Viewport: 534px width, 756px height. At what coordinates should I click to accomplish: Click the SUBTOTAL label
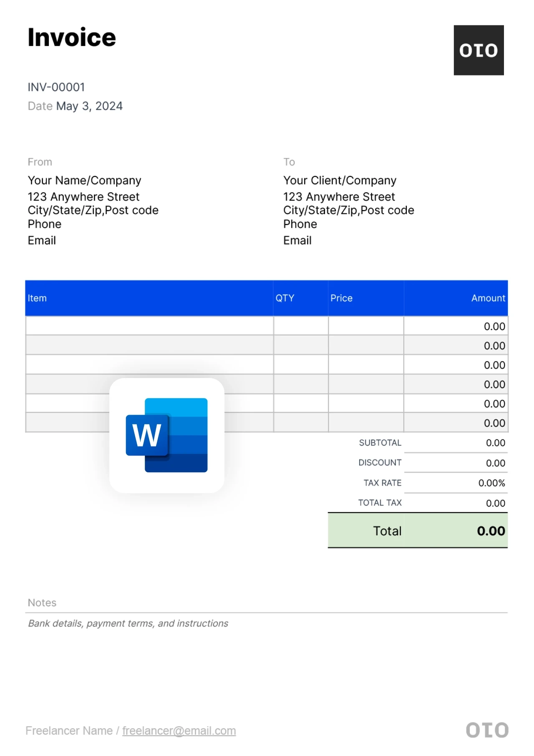pyautogui.click(x=380, y=443)
